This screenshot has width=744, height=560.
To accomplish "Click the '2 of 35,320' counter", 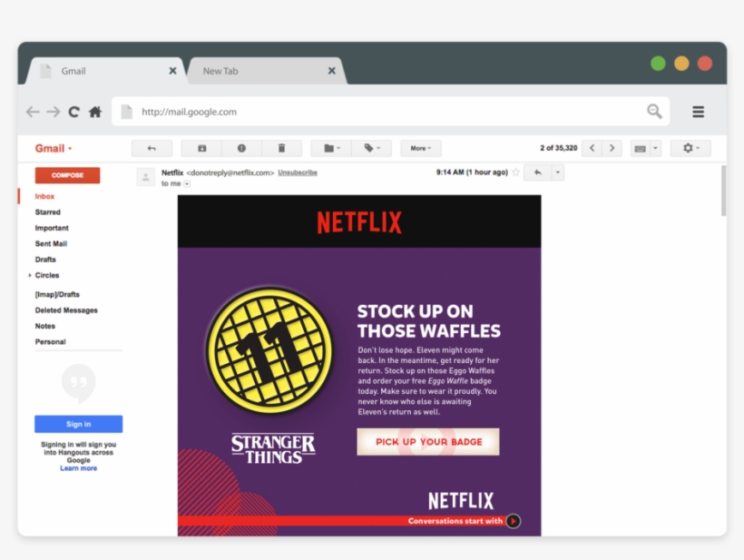I will click(559, 148).
